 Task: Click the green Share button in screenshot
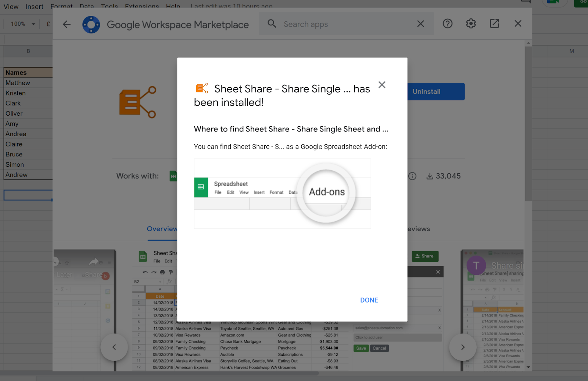coord(425,256)
